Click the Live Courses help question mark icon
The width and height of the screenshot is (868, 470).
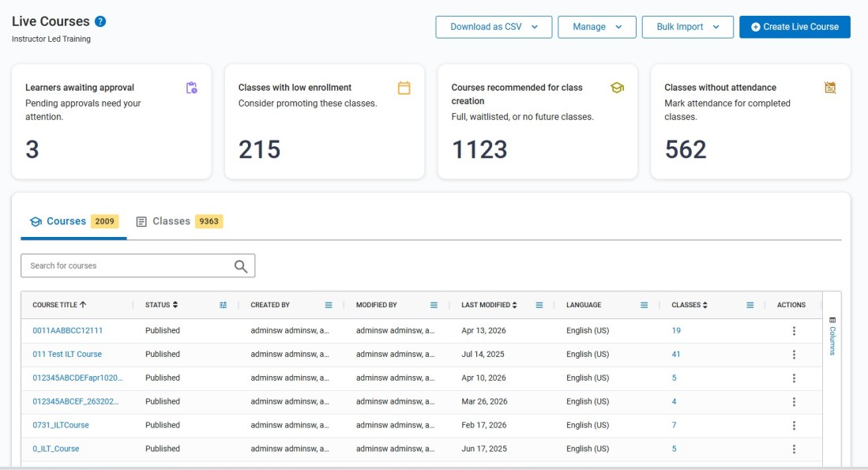100,21
